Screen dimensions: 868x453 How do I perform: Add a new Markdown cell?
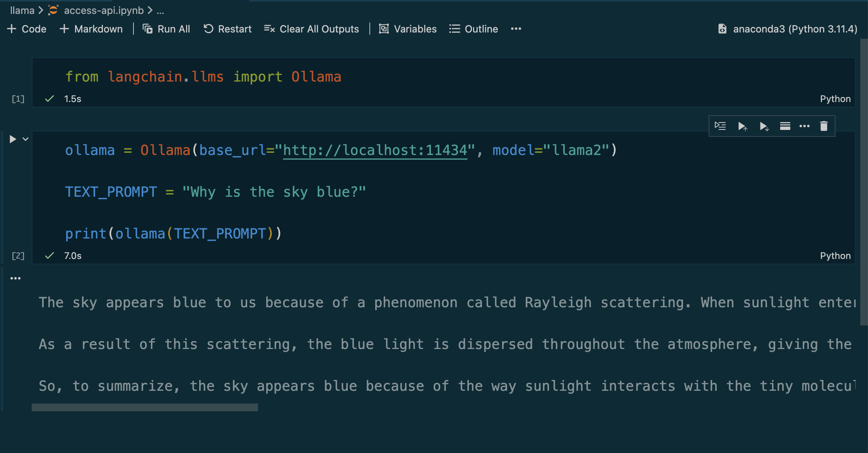click(91, 29)
